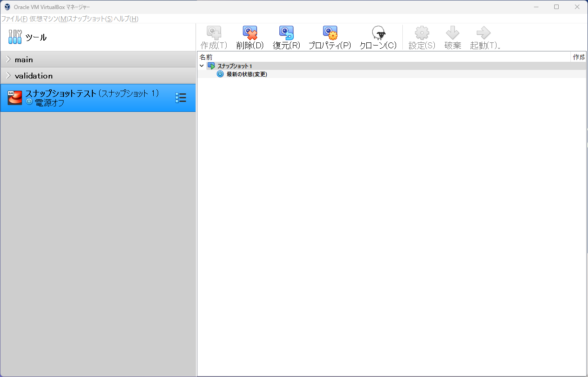Viewport: 588px width, 377px height.
Task: Maximize the VirtualBox manager window
Action: pyautogui.click(x=556, y=7)
